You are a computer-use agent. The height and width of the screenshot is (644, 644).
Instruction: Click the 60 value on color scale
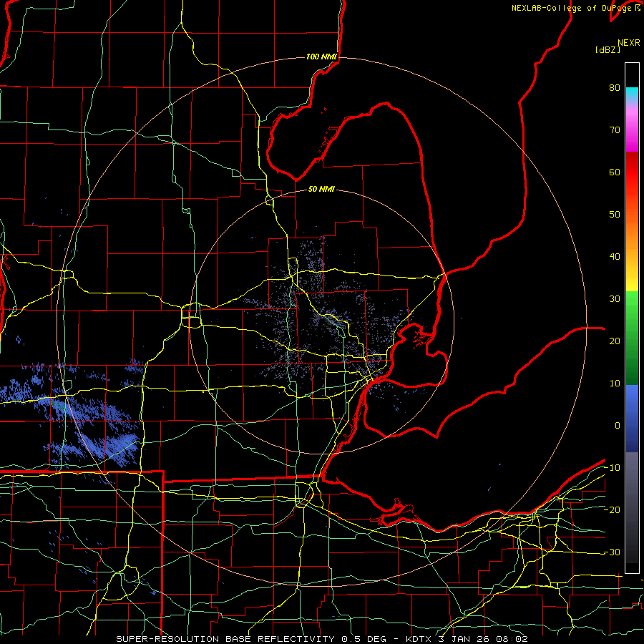click(615, 172)
